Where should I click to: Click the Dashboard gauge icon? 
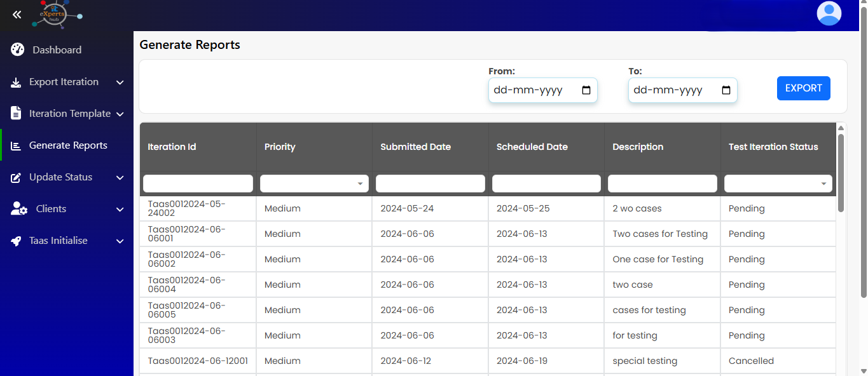pos(17,50)
